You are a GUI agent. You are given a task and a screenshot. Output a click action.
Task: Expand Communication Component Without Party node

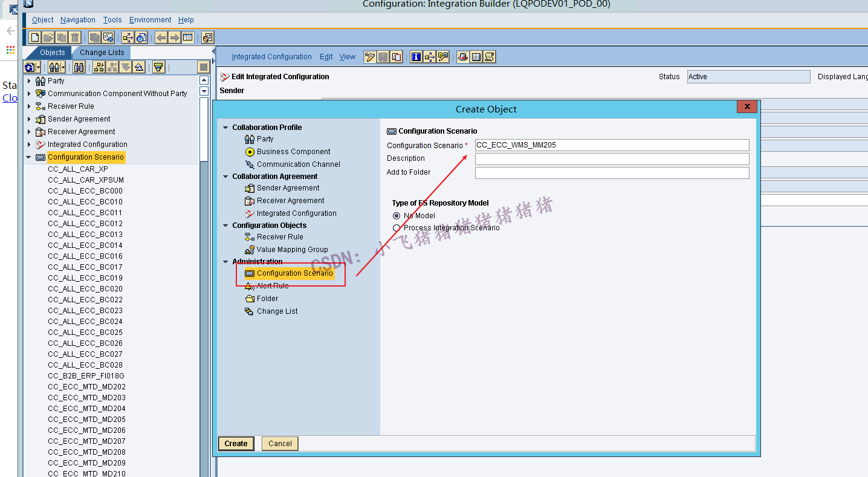click(x=29, y=93)
